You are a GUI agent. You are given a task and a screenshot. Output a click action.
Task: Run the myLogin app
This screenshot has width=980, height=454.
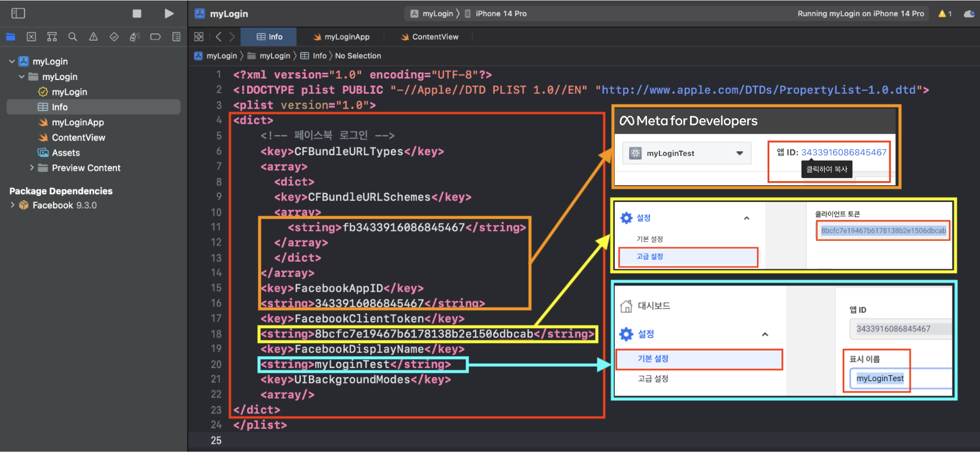[x=169, y=13]
